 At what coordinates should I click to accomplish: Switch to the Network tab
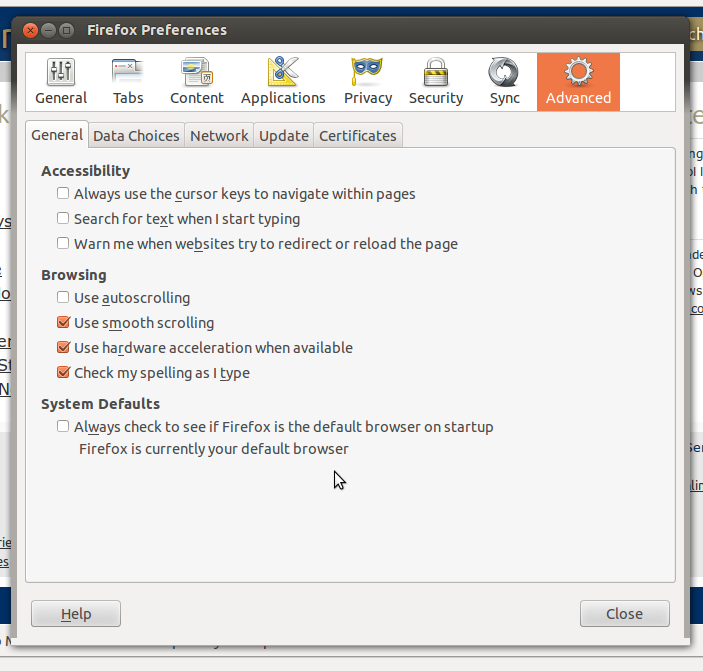tap(219, 135)
